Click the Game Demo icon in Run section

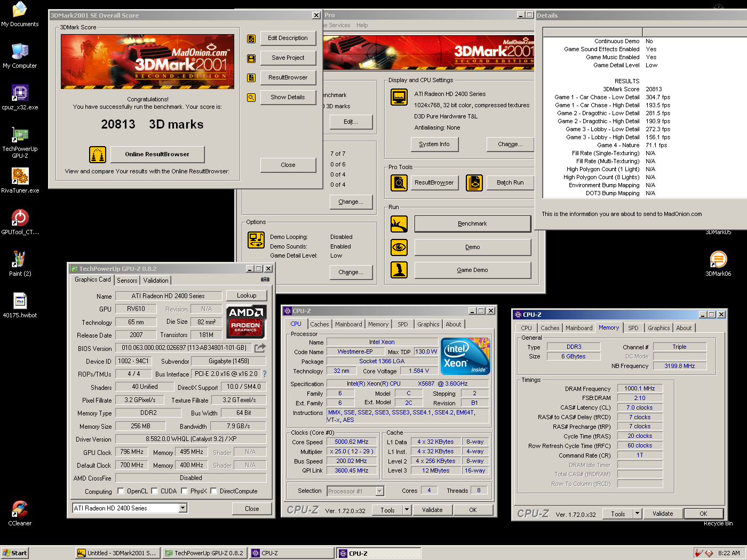[x=399, y=270]
